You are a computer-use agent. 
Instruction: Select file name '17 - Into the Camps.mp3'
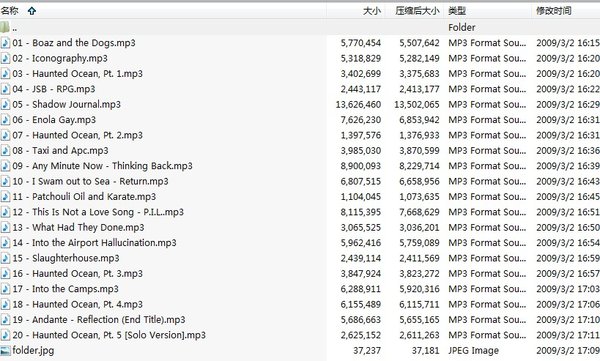[x=65, y=289]
